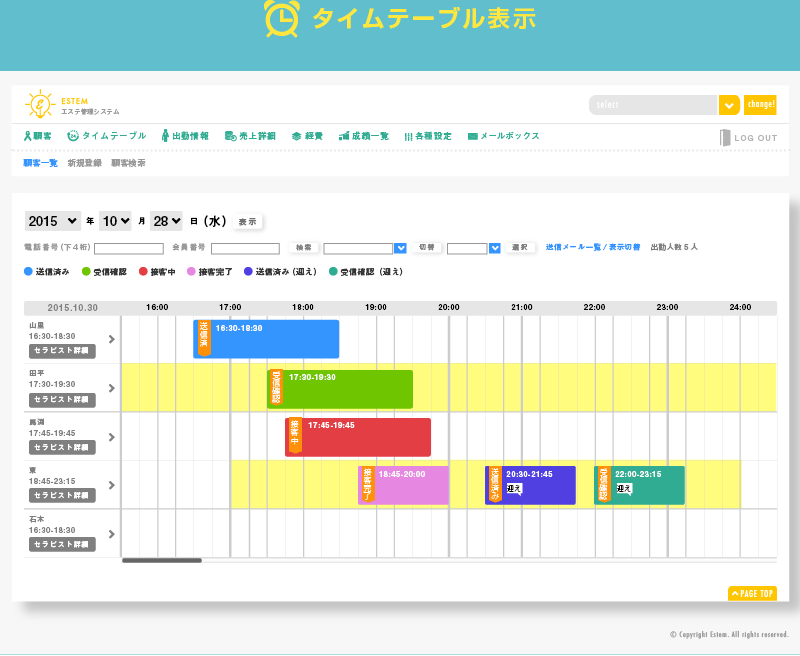Open the day dropdown showing 28
Screen dimensions: 800x656
[166, 221]
